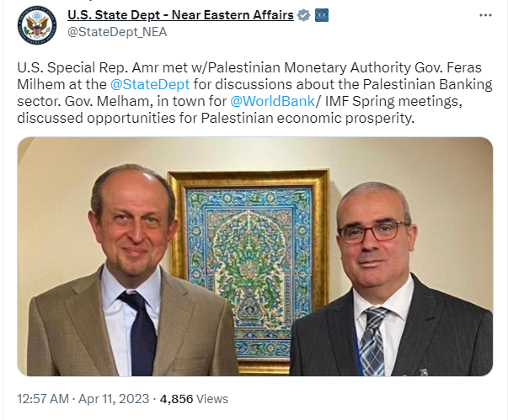Image resolution: width=508 pixels, height=420 pixels.
Task: Click the Apr 11, 2023 date
Action: click(114, 398)
